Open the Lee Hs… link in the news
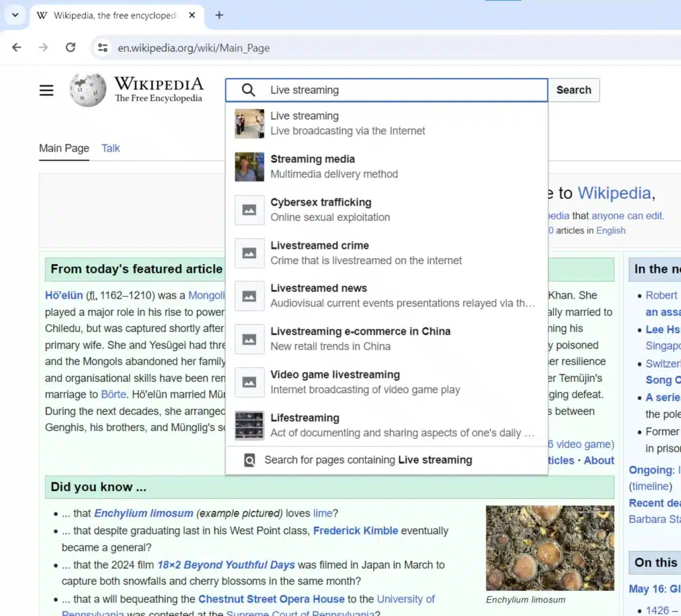Screen dimensions: 681x616 tap(663, 330)
